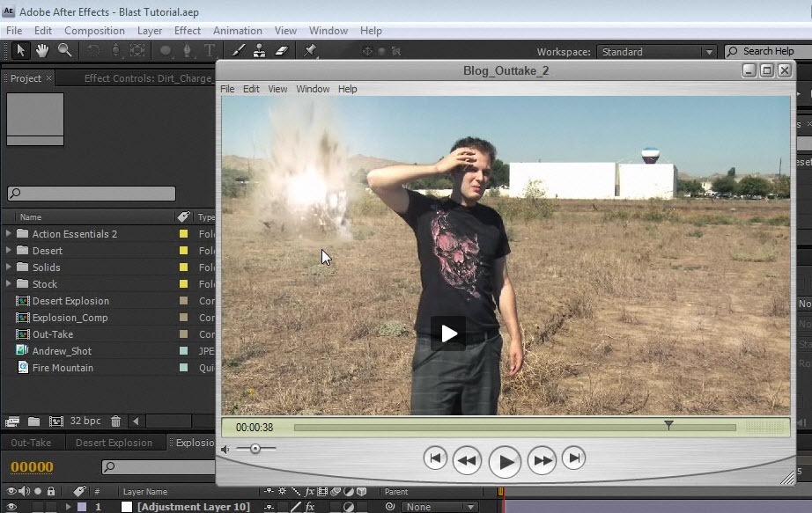Click the 00000 timeline current time display

point(32,467)
